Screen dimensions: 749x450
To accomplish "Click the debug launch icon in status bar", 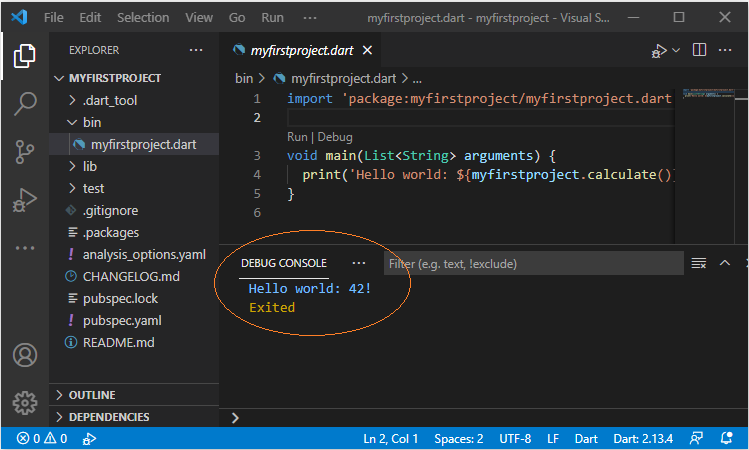I will coord(89,439).
